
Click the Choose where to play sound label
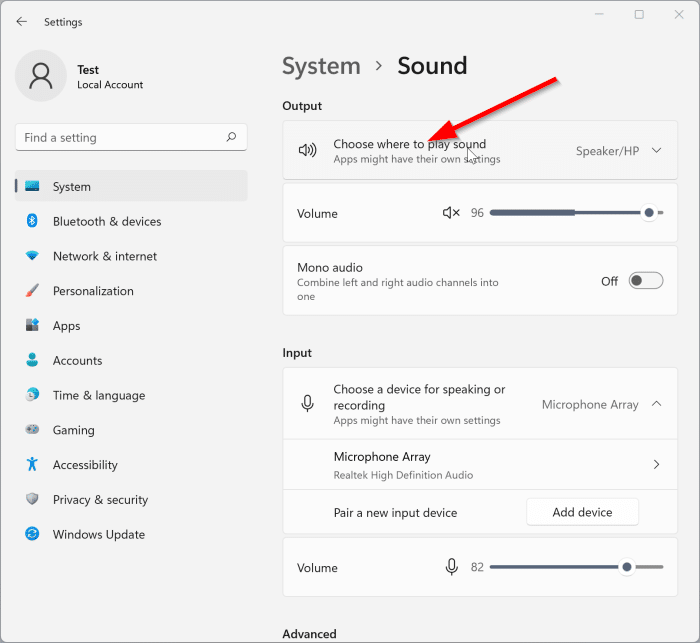tap(409, 144)
